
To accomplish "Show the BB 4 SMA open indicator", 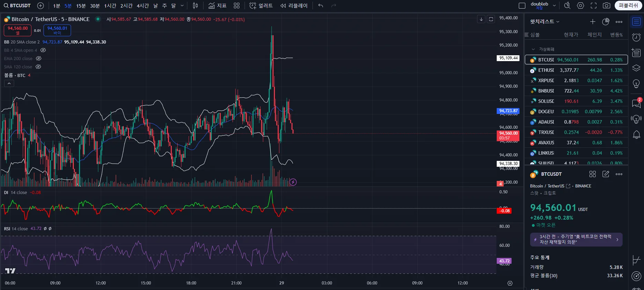I will (43, 50).
